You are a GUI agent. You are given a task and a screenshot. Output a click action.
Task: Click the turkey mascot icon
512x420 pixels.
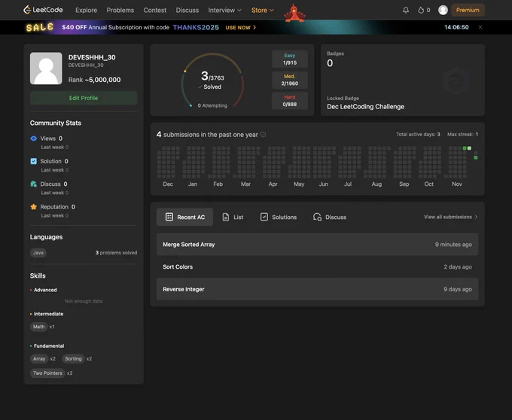[294, 14]
